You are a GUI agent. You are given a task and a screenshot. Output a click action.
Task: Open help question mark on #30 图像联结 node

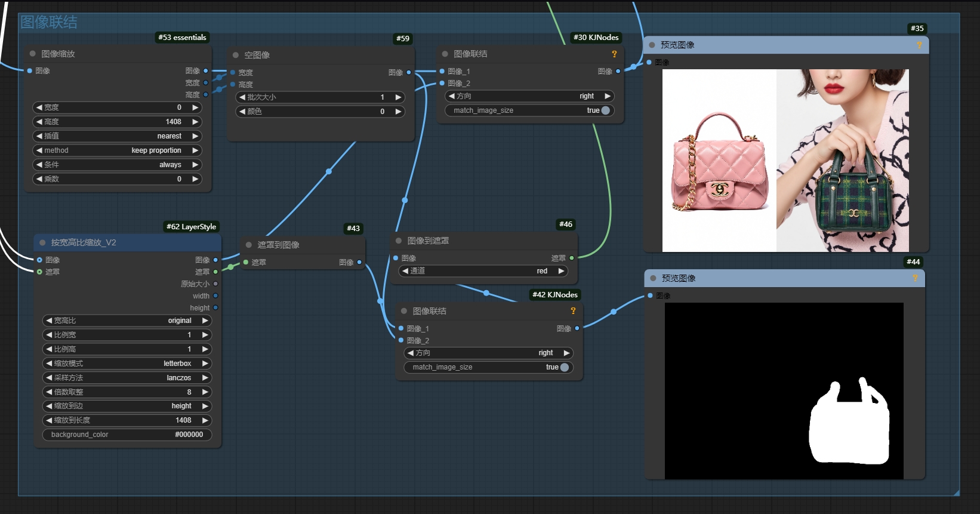(614, 54)
